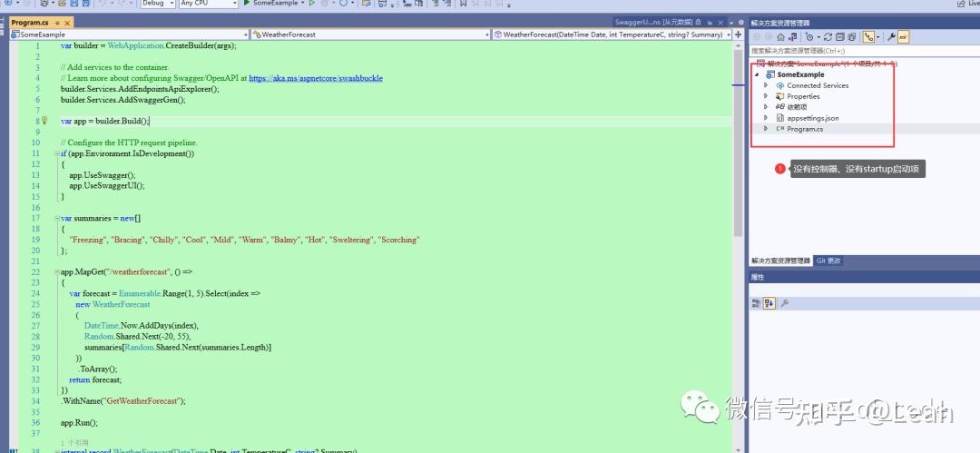
Task: Open the dropdown arrow next to Pending Changes Filter
Action: coord(818,37)
